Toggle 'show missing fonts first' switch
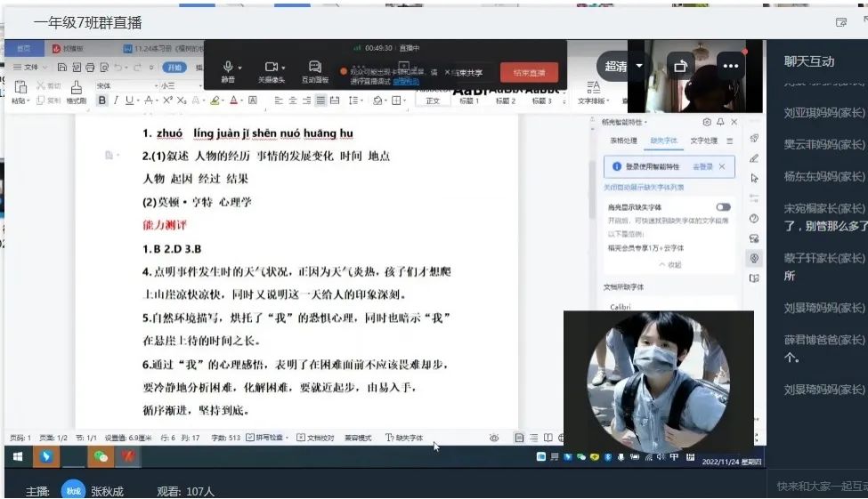This screenshot has height=499, width=868. (722, 207)
